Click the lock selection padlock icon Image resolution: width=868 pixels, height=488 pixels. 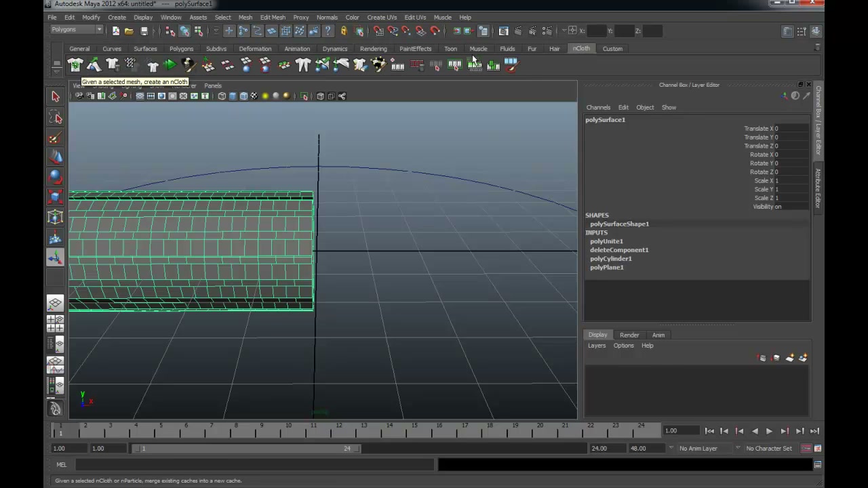tap(344, 30)
